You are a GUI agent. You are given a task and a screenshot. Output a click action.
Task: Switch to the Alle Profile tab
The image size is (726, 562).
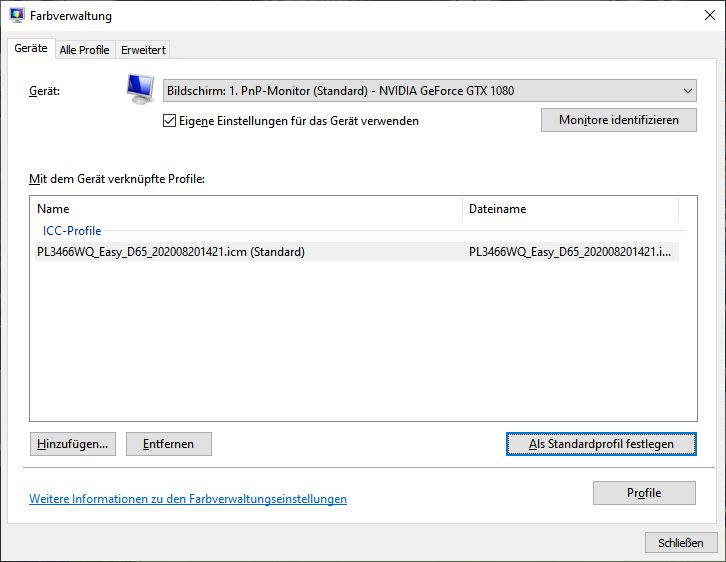[85, 50]
